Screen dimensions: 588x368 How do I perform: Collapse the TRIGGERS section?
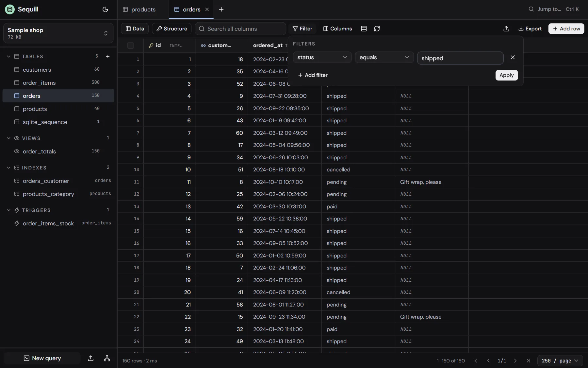pos(8,210)
